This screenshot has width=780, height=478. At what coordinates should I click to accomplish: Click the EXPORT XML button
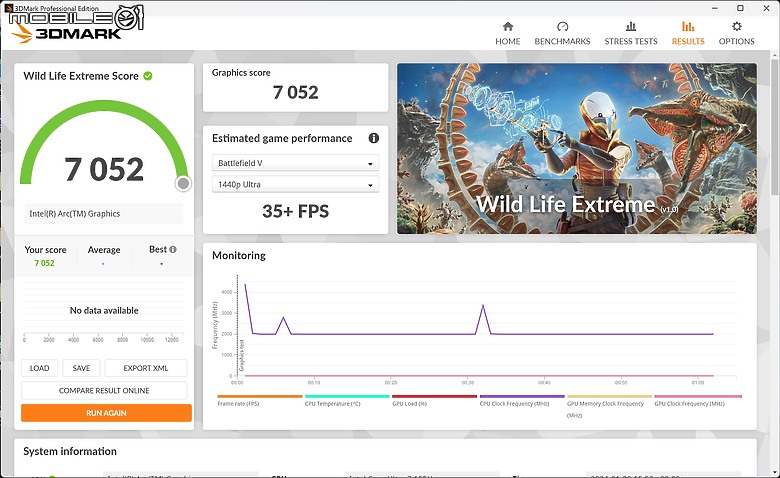pyautogui.click(x=146, y=368)
